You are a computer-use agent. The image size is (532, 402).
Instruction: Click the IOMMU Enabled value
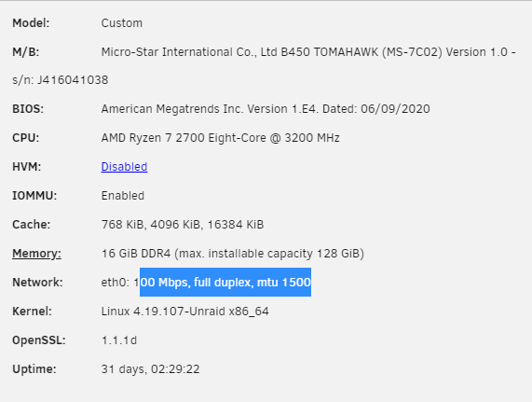click(123, 196)
